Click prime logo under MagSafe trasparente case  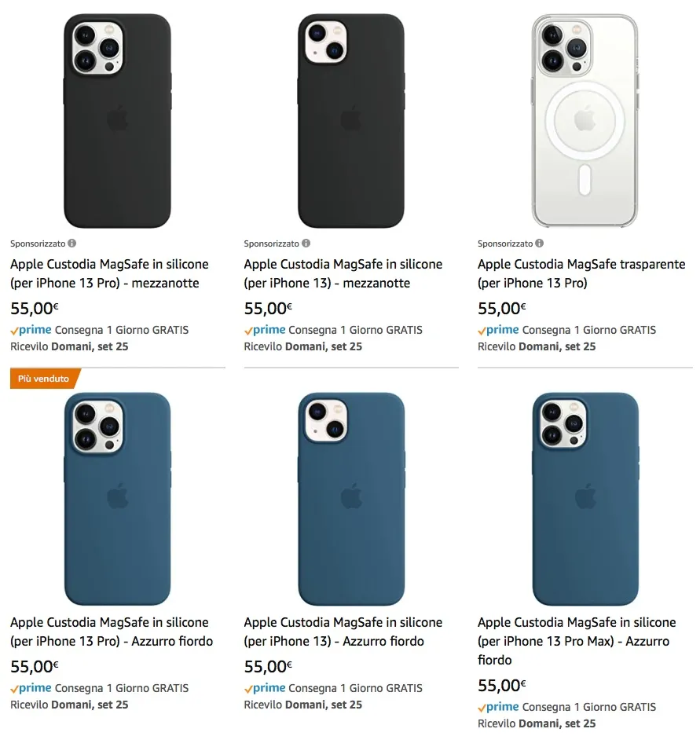pos(499,330)
